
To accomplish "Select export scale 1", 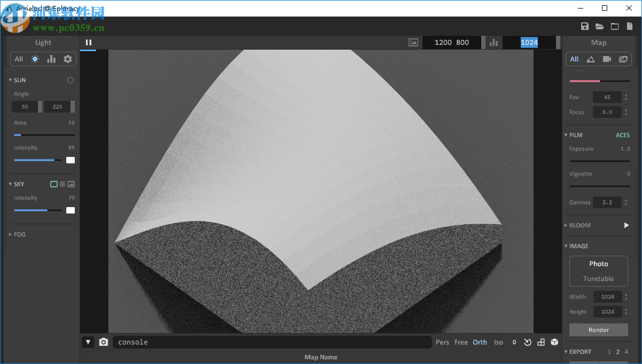I will point(609,352).
